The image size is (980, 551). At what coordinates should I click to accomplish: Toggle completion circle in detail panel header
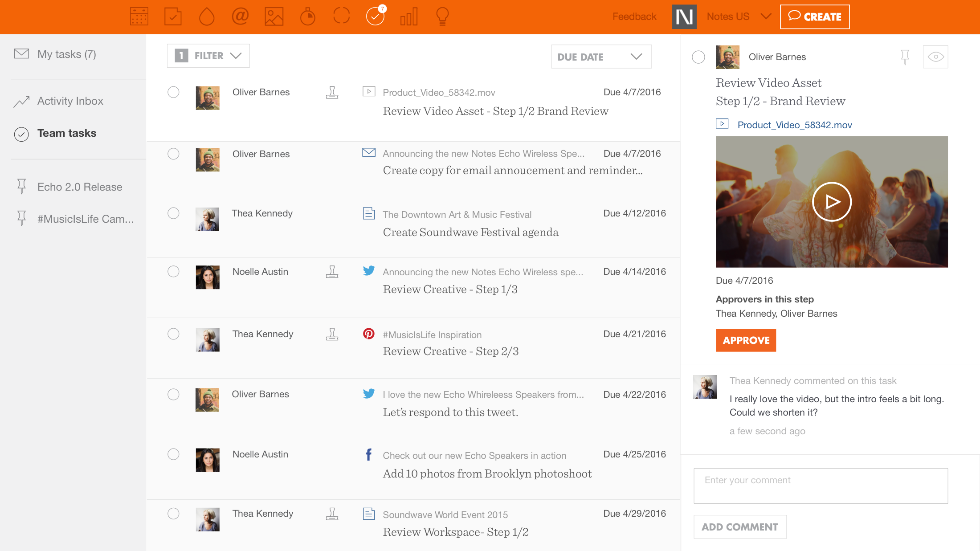coord(698,57)
